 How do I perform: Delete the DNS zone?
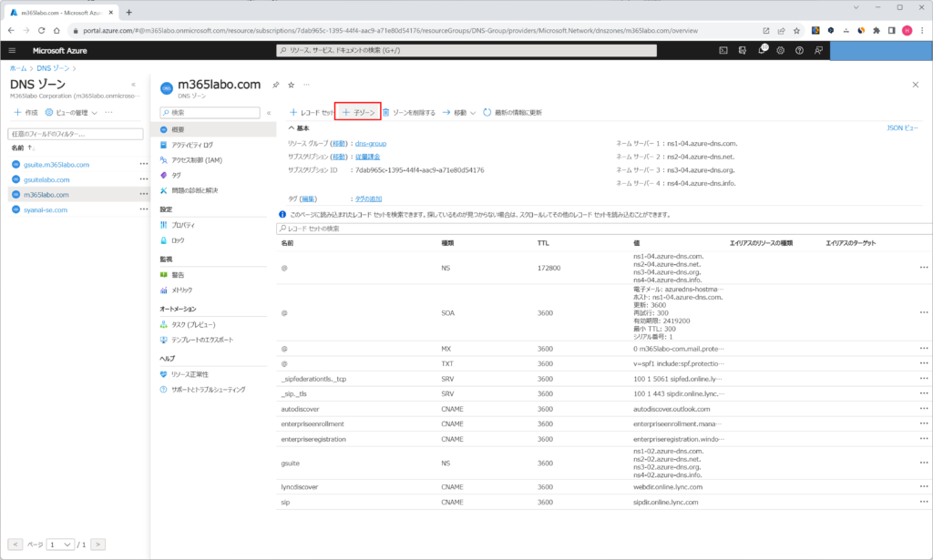click(x=408, y=112)
